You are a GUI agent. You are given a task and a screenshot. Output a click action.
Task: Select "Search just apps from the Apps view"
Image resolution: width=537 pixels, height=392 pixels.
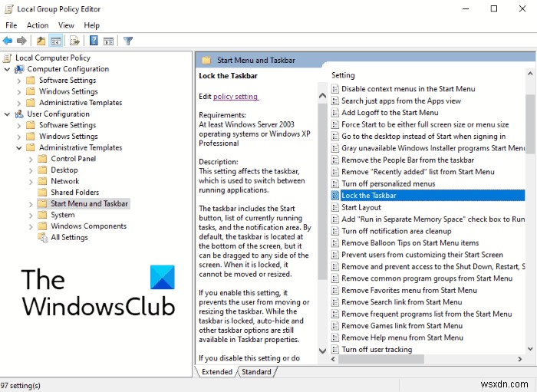pyautogui.click(x=401, y=101)
